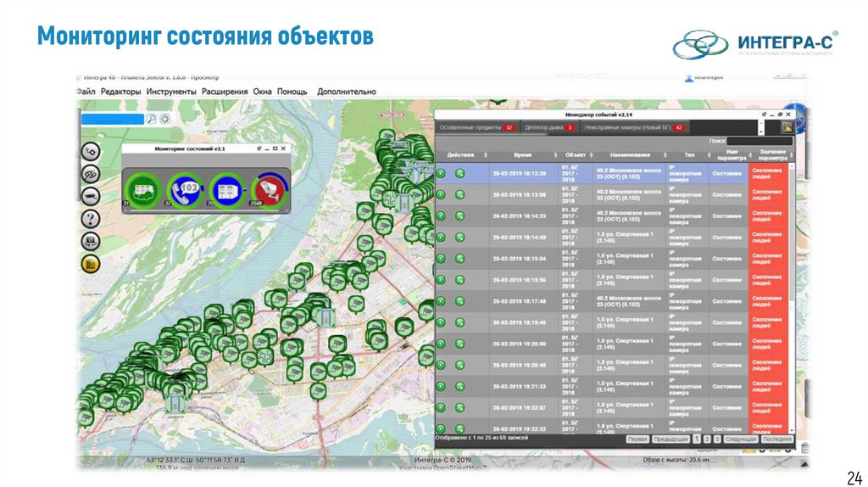Click the Следующая pagination button
This screenshot has height=487, width=868.
(x=741, y=439)
